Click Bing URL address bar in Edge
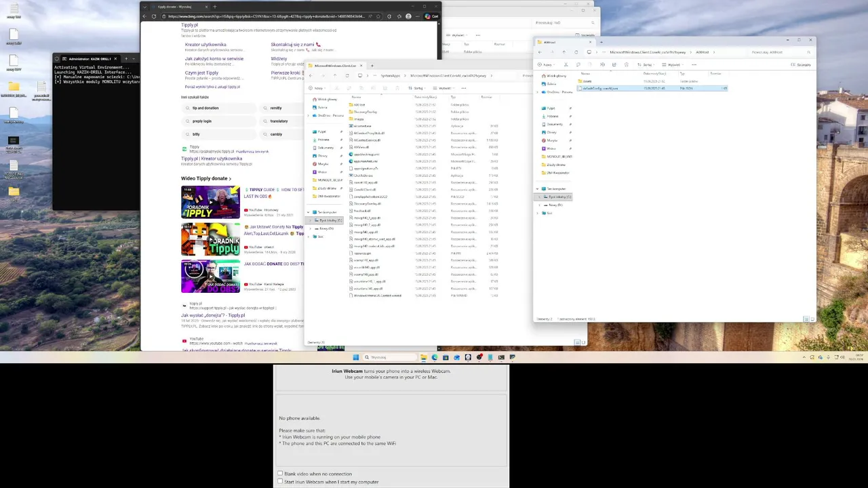Screen dimensions: 868x488 (x=266, y=16)
